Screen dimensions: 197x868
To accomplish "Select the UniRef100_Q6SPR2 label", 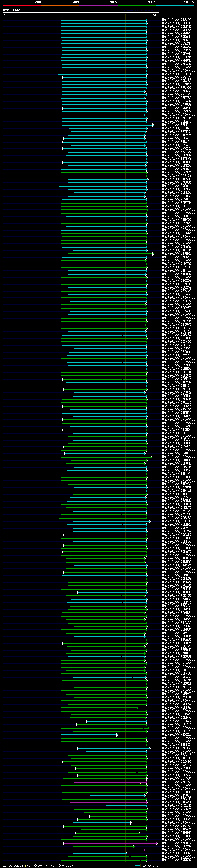I will 177,50.
